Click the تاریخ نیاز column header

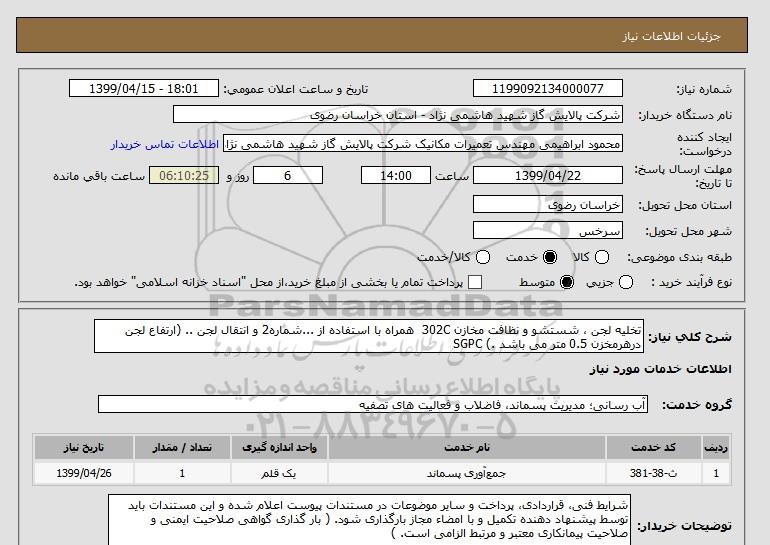84,447
